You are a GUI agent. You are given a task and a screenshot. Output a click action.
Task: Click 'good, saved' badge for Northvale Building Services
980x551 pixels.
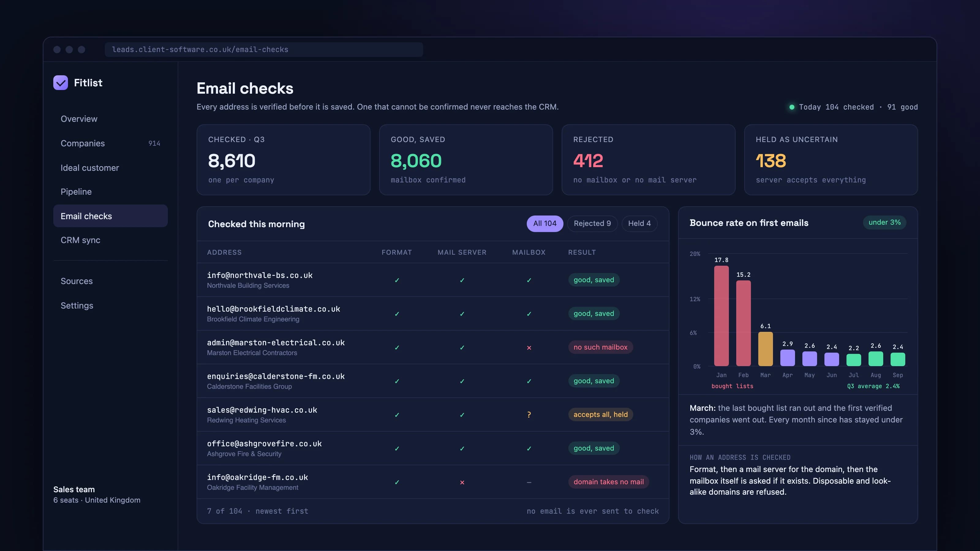pos(594,280)
